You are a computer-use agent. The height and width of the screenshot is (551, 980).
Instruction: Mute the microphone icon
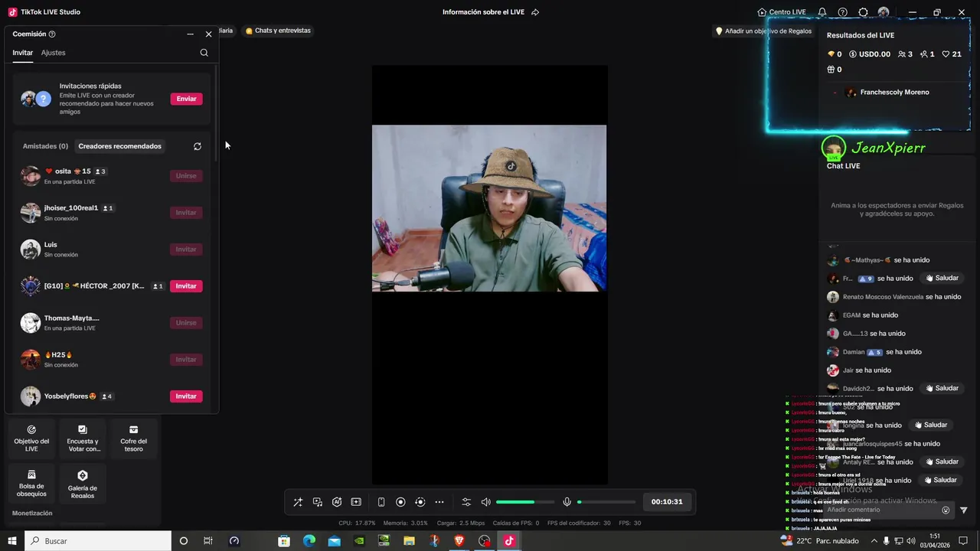567,502
